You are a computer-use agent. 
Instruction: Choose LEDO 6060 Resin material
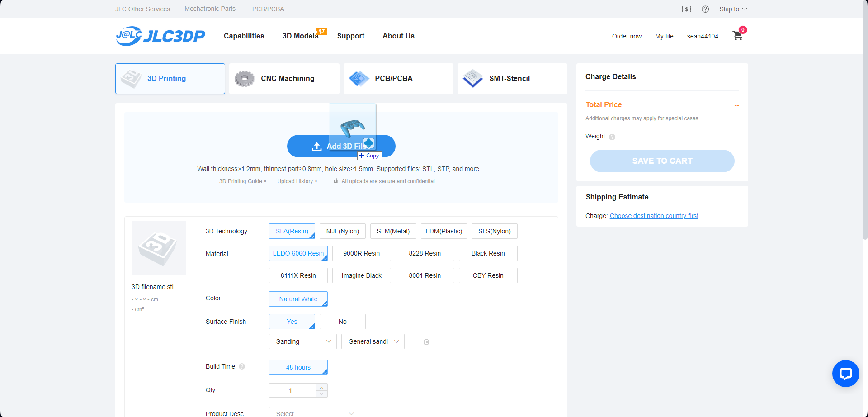pos(298,253)
